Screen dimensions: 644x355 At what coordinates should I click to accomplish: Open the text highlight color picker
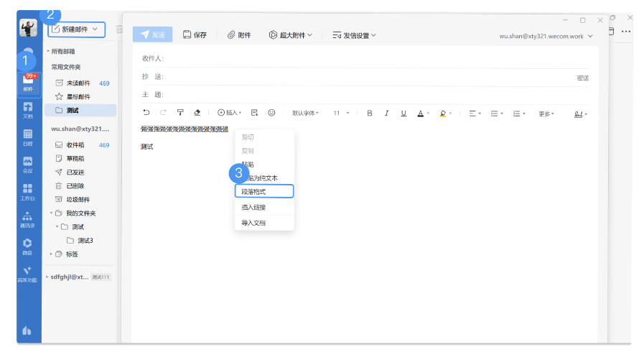click(x=444, y=113)
